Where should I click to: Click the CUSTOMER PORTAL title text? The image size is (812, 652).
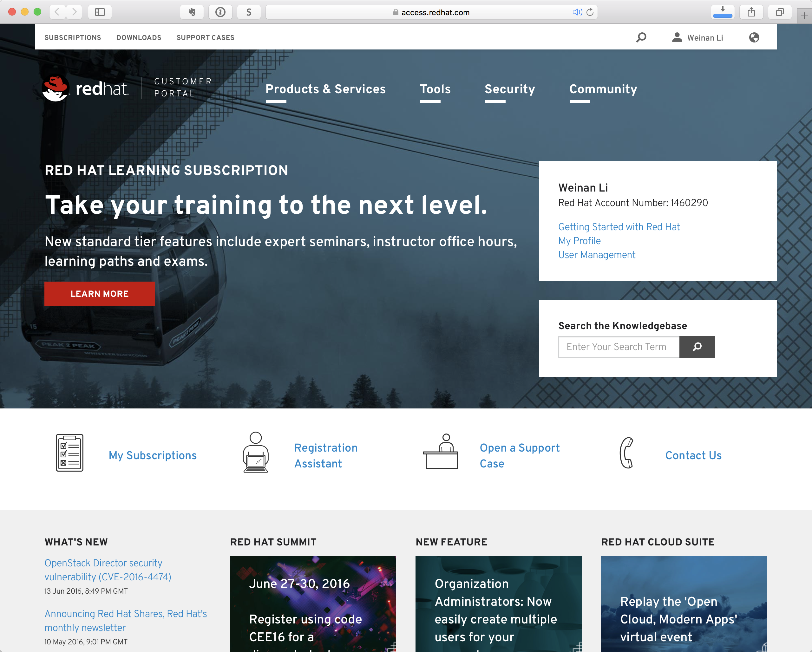pos(183,87)
